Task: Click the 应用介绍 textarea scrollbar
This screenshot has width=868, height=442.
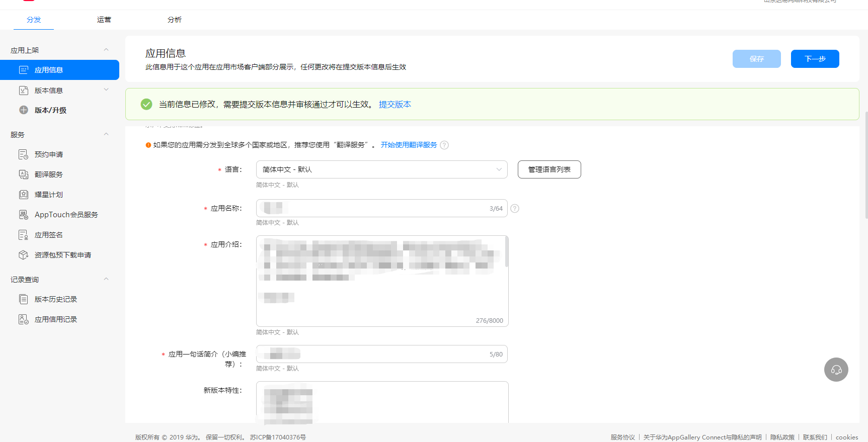Action: coord(506,251)
